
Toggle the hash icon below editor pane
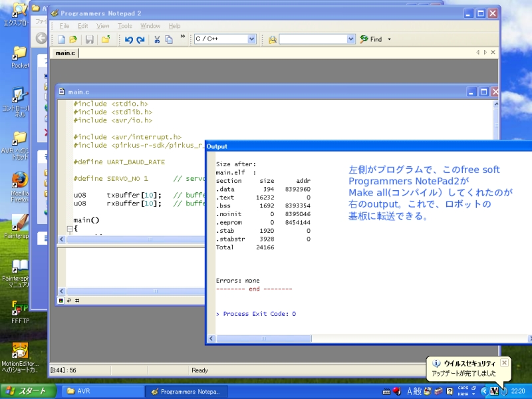[x=77, y=301]
